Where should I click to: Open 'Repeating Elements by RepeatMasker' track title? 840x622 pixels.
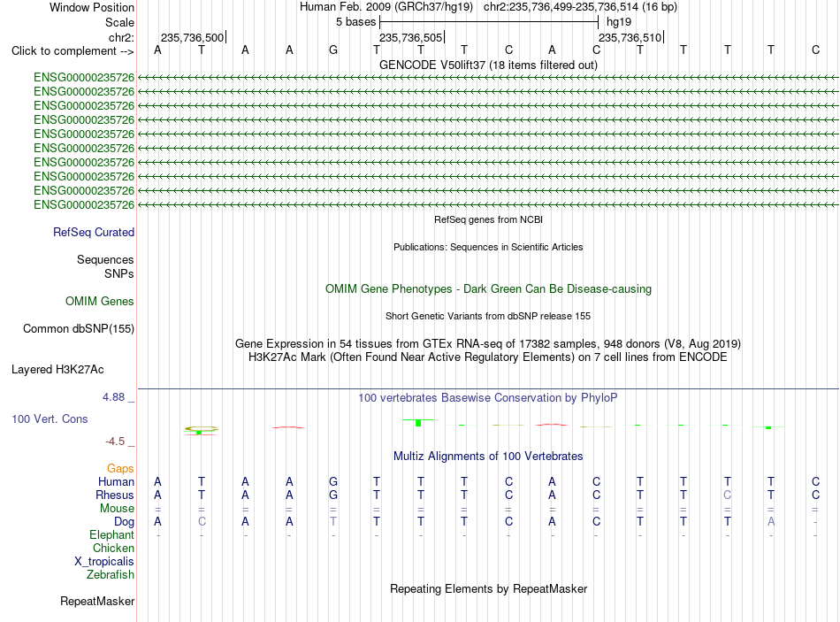[488, 588]
